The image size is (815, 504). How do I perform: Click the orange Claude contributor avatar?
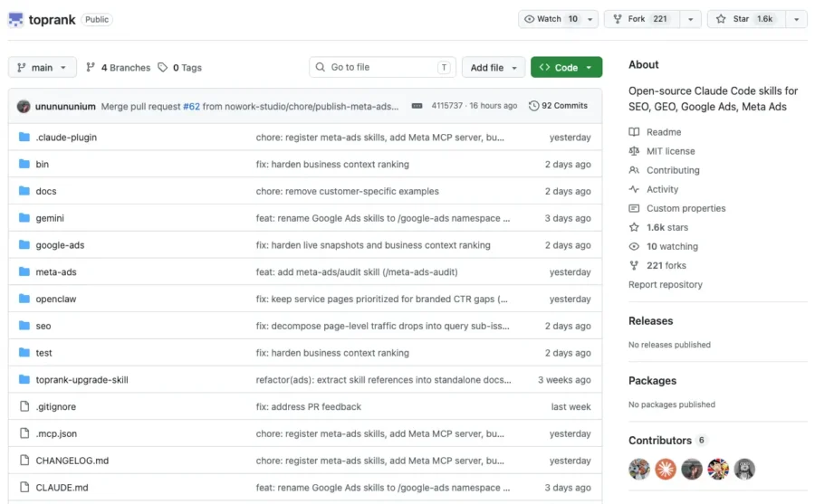tap(666, 470)
